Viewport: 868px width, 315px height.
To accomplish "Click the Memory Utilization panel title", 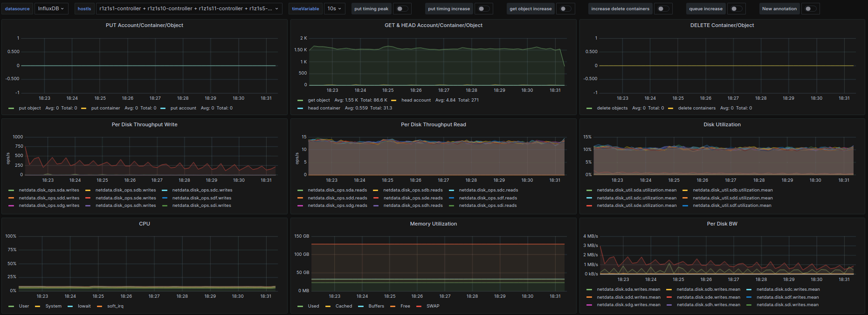I will [433, 224].
